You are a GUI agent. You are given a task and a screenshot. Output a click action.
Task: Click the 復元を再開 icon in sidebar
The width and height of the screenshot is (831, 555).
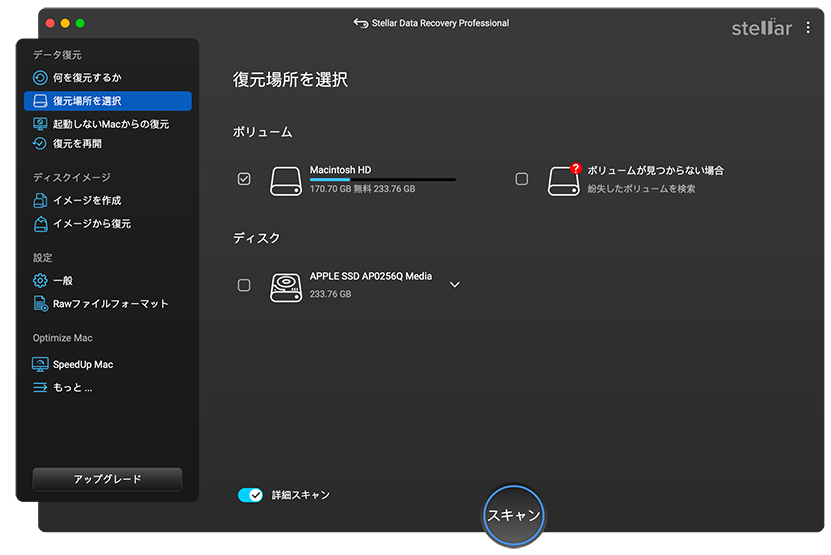pos(40,144)
